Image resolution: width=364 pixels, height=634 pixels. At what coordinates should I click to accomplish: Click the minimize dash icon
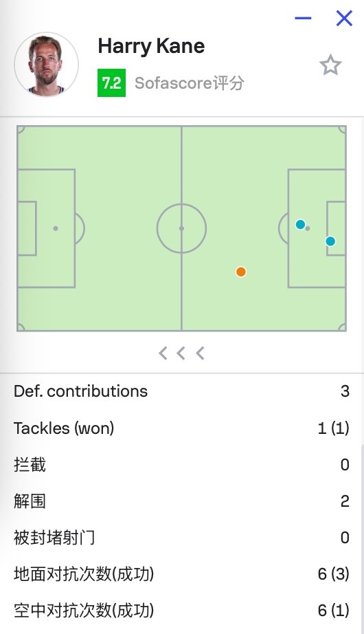pyautogui.click(x=303, y=18)
